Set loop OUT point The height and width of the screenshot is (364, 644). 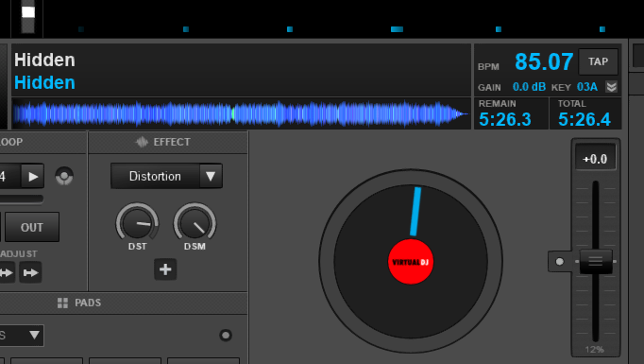tap(31, 227)
